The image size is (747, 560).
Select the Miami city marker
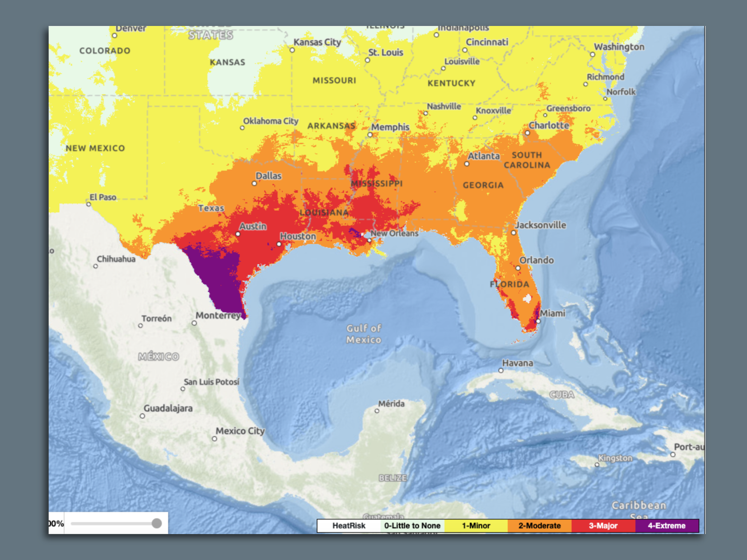click(538, 321)
